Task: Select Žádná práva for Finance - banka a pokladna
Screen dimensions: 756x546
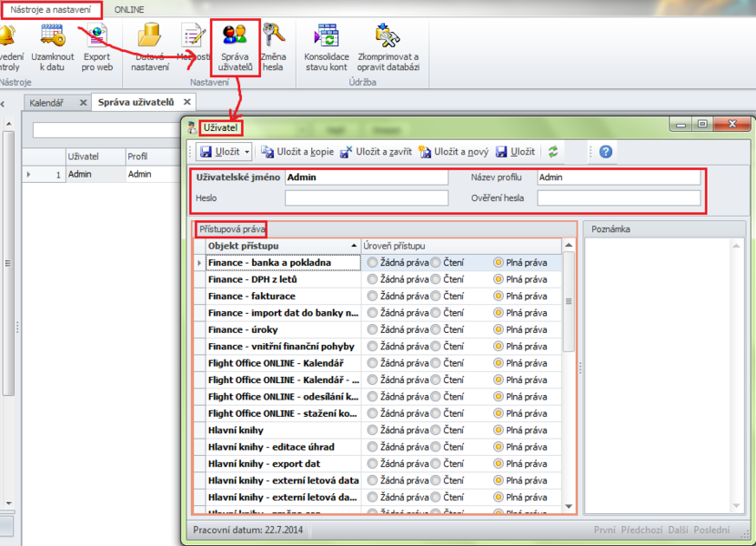Action: pos(373,263)
